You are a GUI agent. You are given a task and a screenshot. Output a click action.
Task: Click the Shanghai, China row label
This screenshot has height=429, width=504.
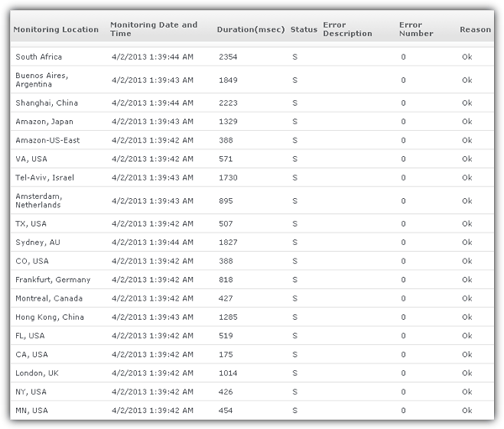click(x=46, y=102)
